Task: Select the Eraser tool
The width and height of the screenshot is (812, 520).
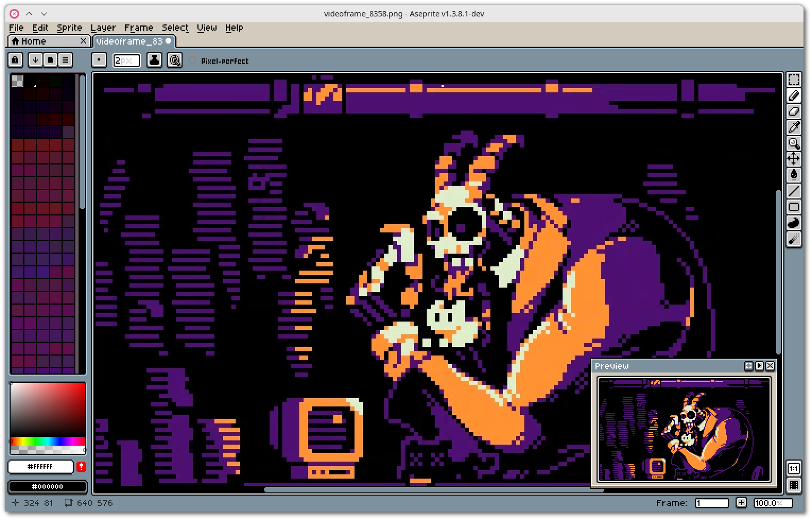Action: coord(793,111)
